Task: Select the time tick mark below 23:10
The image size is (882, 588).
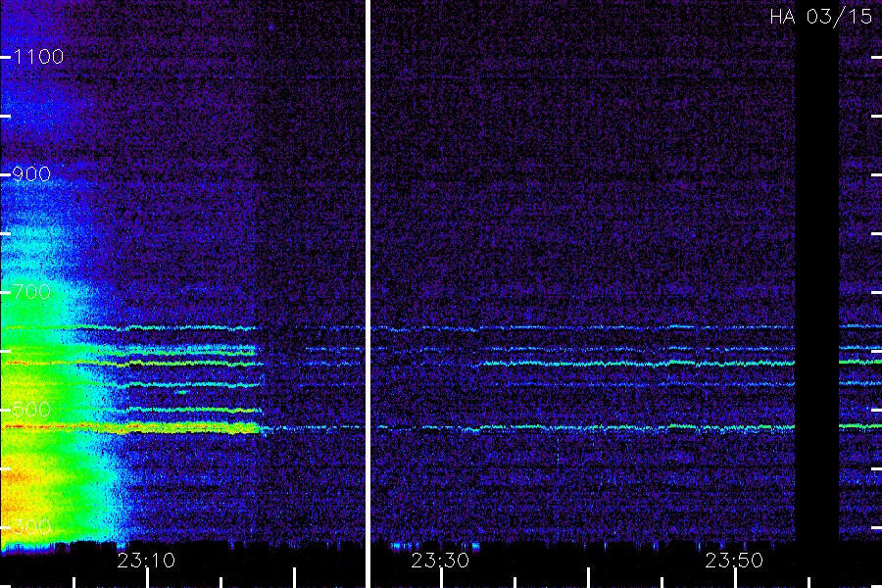Action: tap(147, 578)
